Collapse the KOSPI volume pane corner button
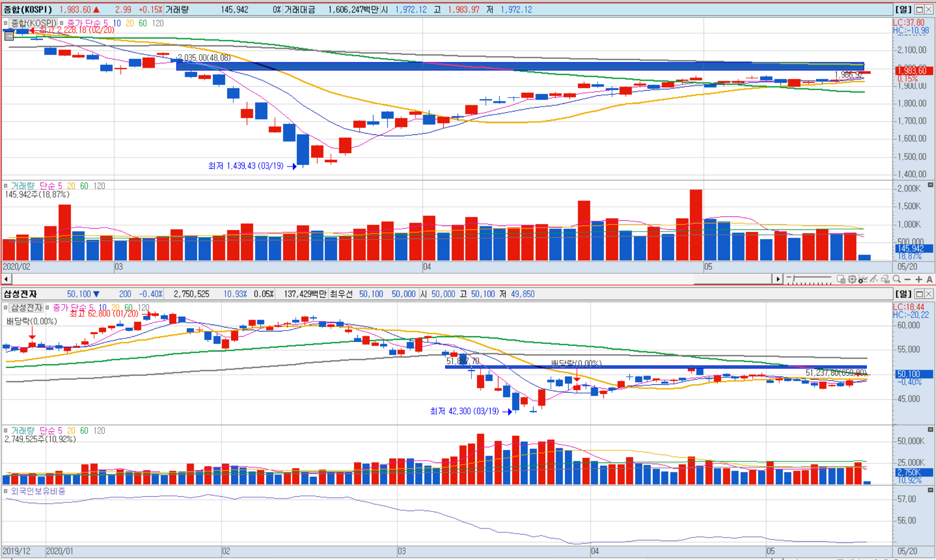The image size is (936, 560). coord(930,185)
